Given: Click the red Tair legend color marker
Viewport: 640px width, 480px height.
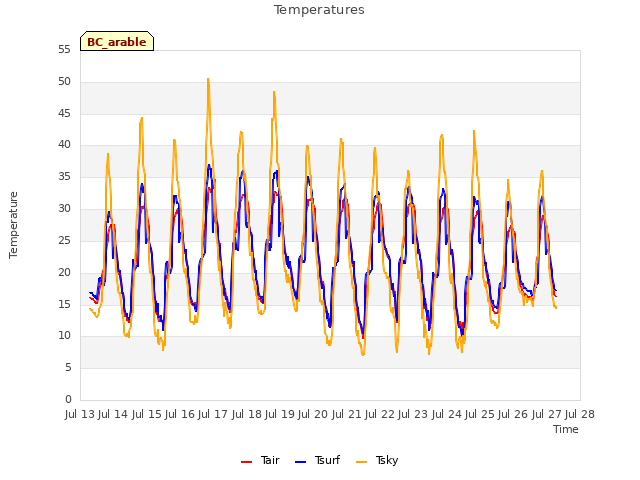Looking at the screenshot, I should 247,462.
